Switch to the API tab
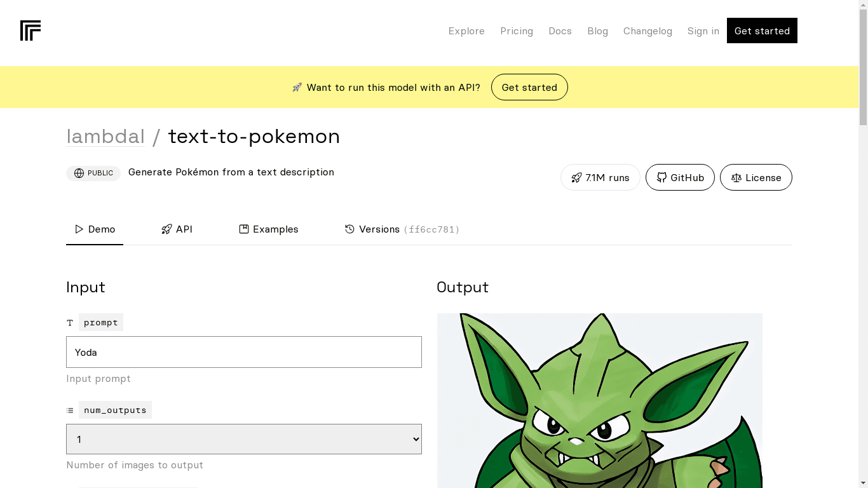Screen dimensions: 868x488 (177, 229)
